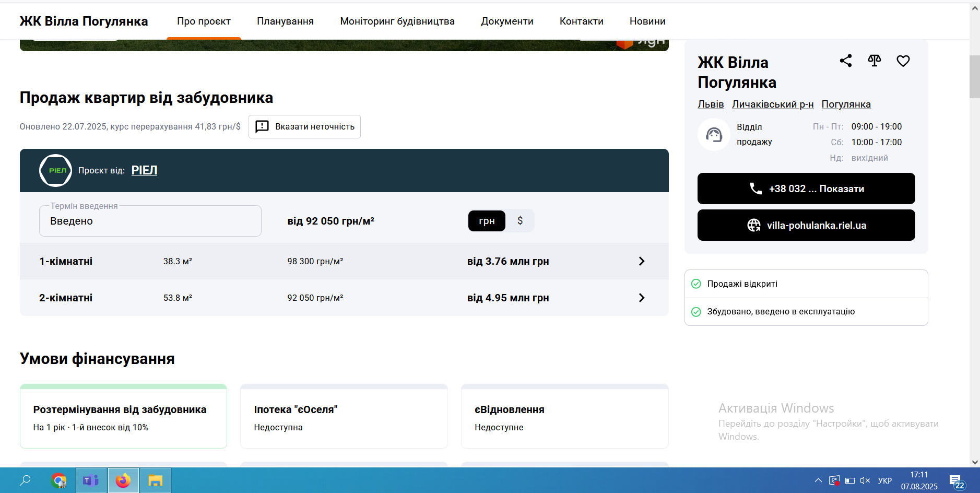
Task: Click the Продажі відкриті status
Action: [x=742, y=284]
